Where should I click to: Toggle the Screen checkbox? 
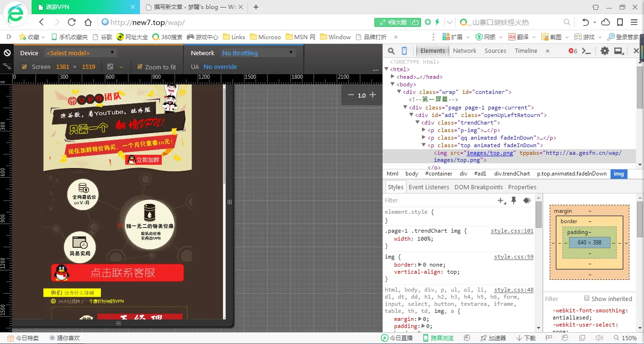tap(25, 67)
